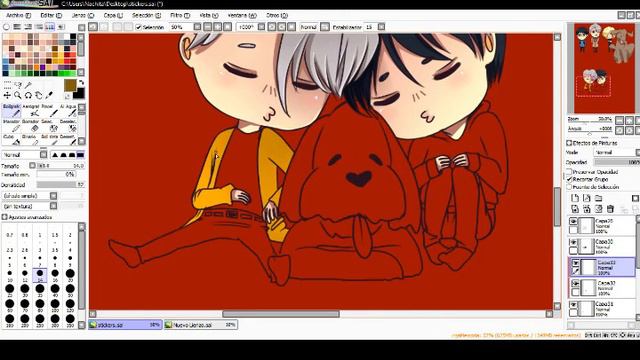Screen dimensions: 640x360
Task: Open the Estabilizador value dropdown
Action: tap(381, 27)
